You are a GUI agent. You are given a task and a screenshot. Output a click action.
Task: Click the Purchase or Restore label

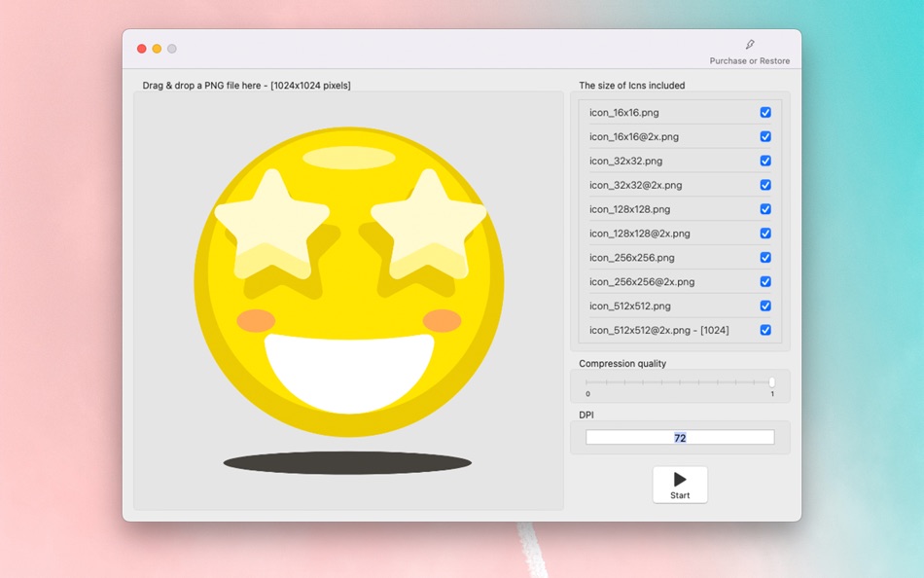(750, 60)
